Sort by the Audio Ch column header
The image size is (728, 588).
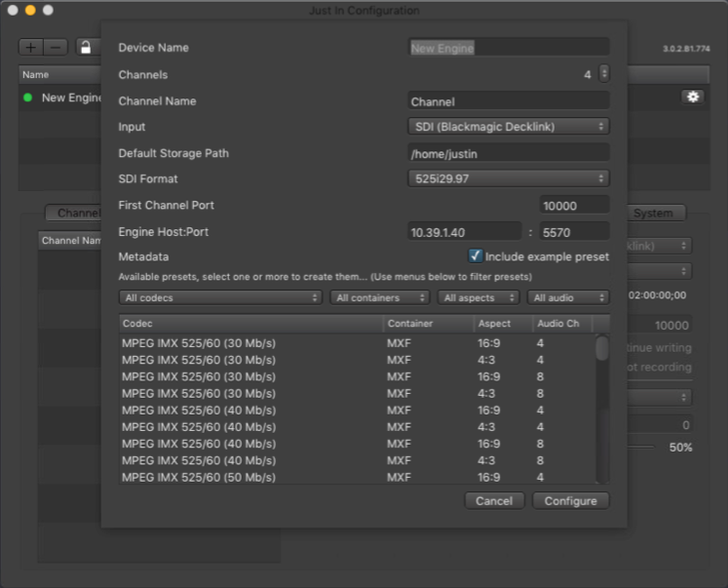pos(562,324)
